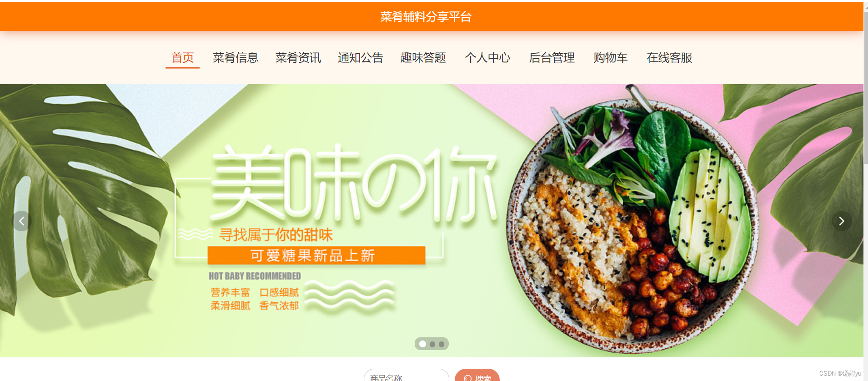
Task: Open the 首页 home tab
Action: click(182, 58)
